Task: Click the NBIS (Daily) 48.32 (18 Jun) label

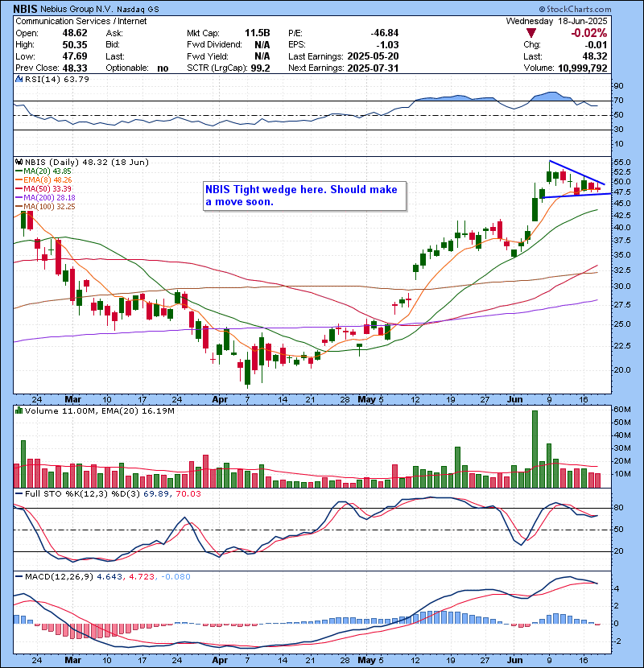Action: (86, 162)
